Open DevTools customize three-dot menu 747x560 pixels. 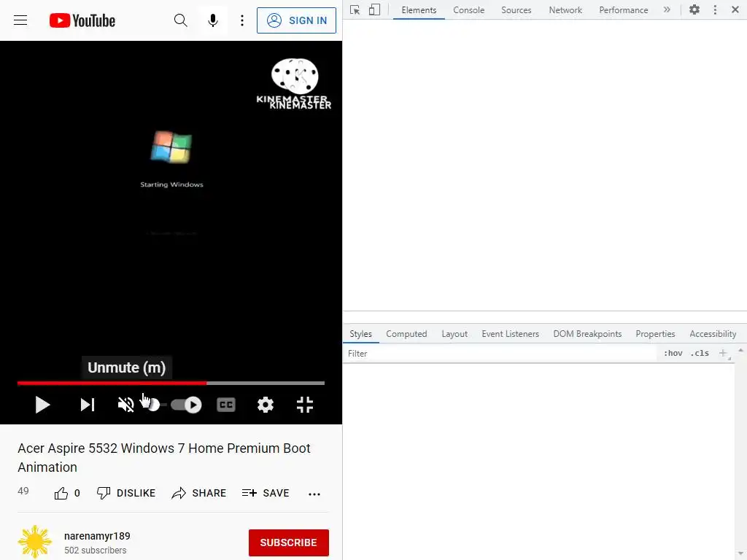point(715,9)
